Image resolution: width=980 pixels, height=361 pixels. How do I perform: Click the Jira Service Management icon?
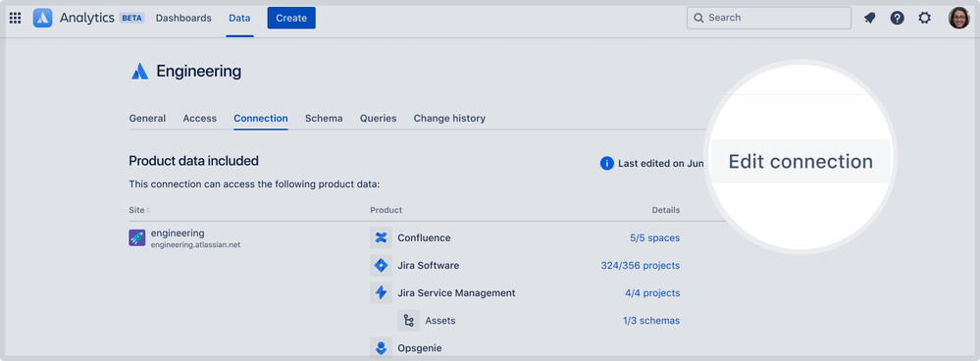point(382,293)
